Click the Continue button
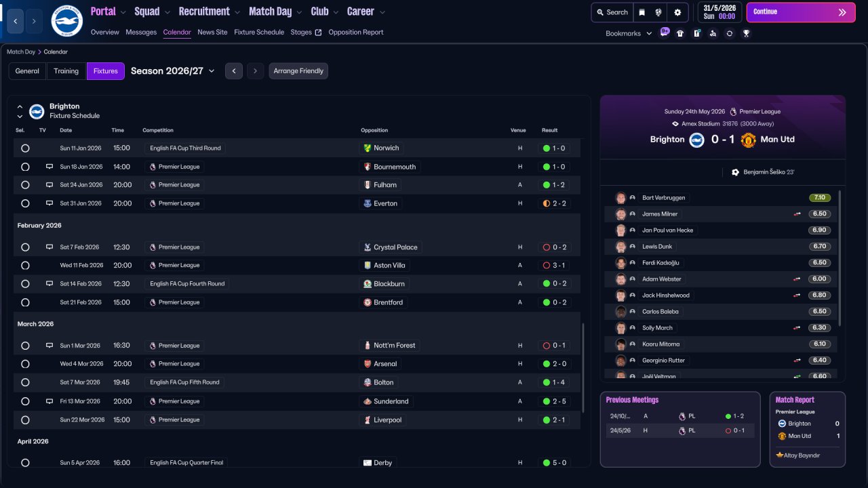Image resolution: width=868 pixels, height=488 pixels. tap(801, 12)
